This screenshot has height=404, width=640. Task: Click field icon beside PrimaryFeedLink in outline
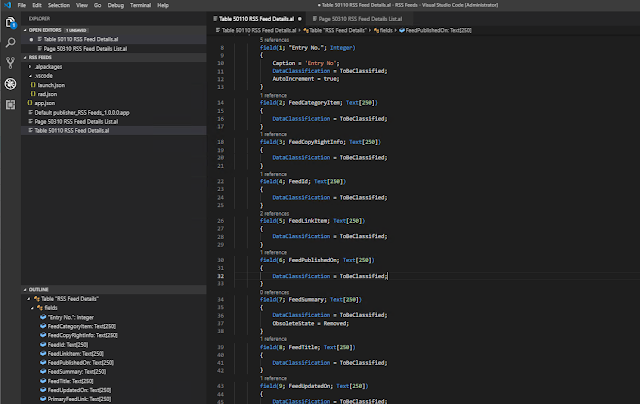point(43,399)
